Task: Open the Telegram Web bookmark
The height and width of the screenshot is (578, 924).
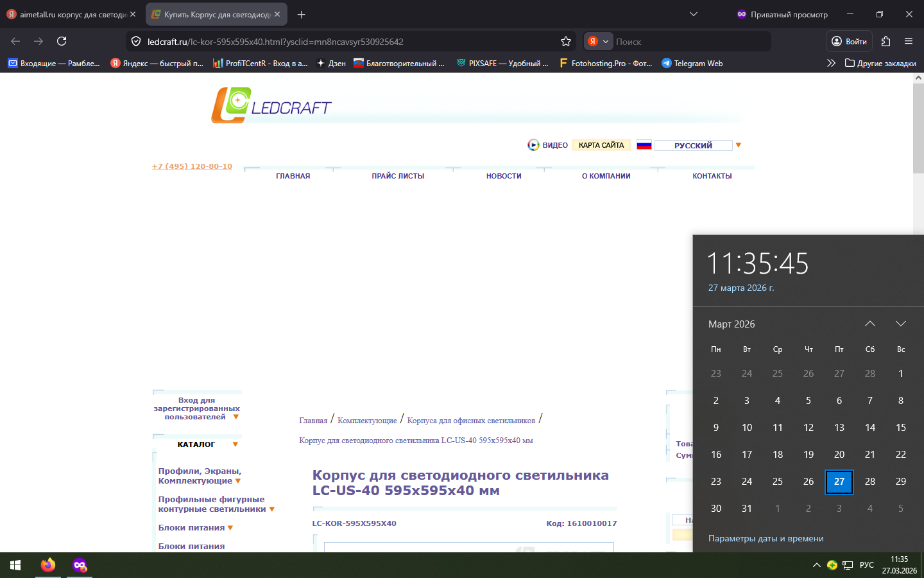Action: (x=692, y=63)
